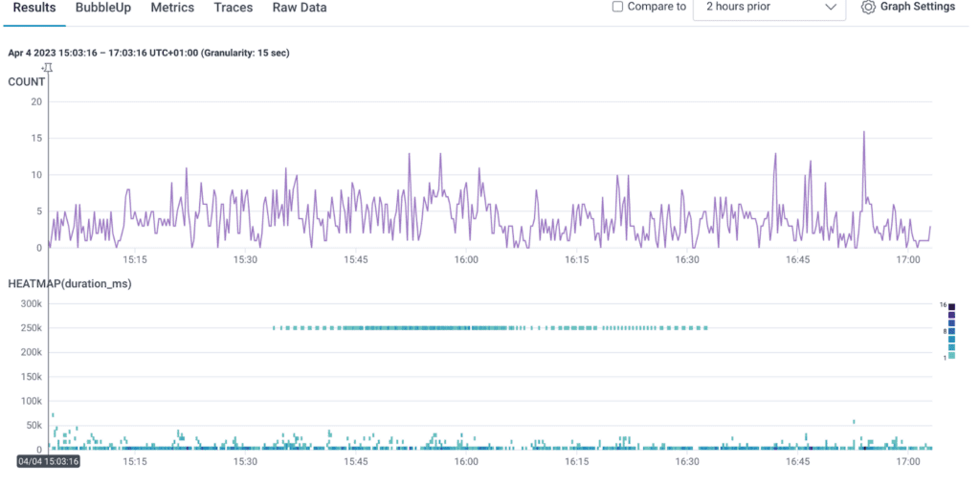Click the 04/04 15:03:16 timestamp tooltip
Image resolution: width=980 pixels, height=487 pixels.
coord(49,461)
